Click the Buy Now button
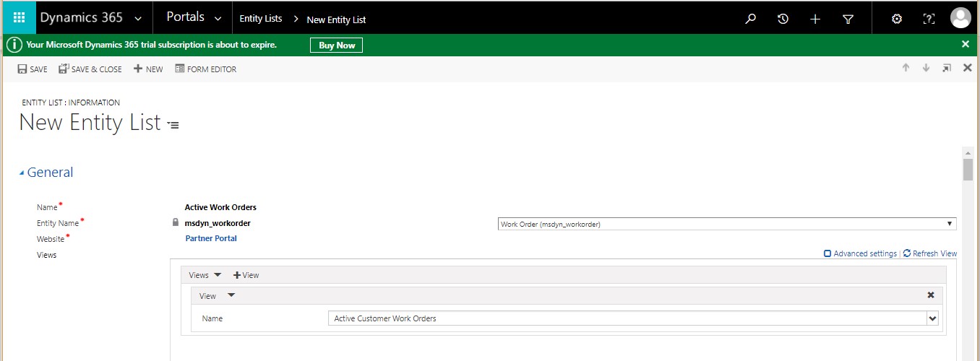Screen dimensions: 980x361 (336, 45)
